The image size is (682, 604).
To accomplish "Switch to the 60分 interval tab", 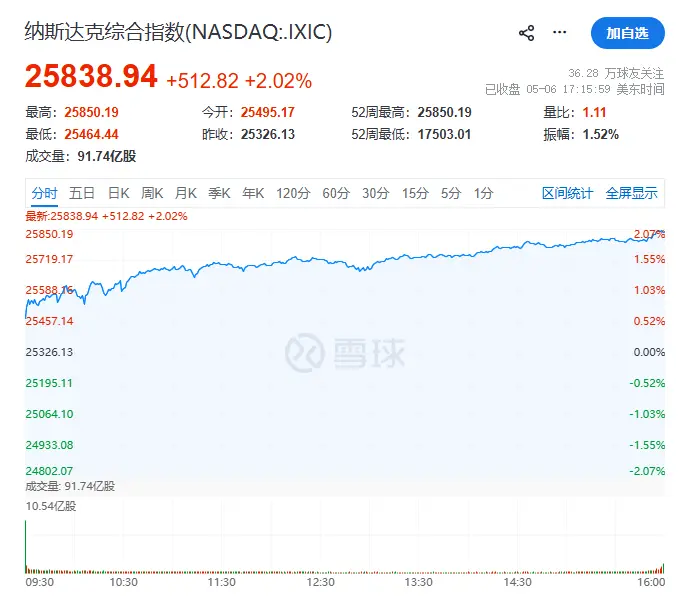I will (x=336, y=193).
